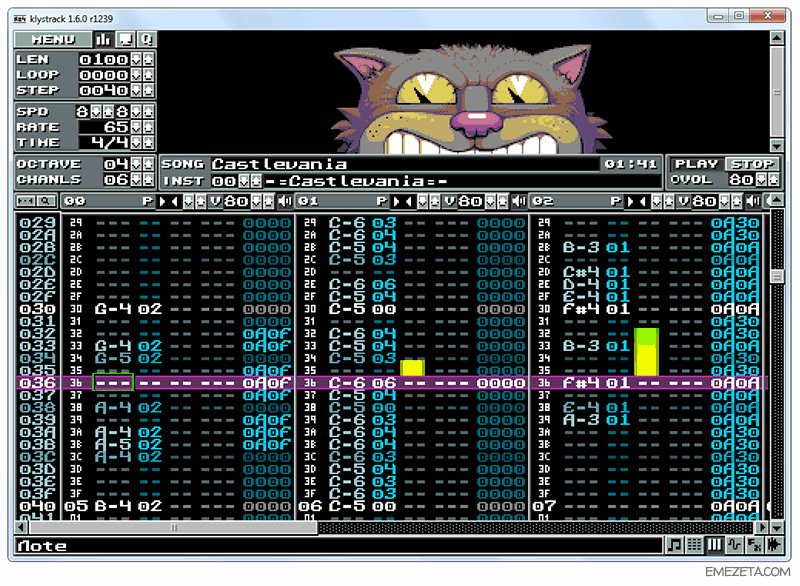Increase the OCTAVE value
Image resolution: width=800 pixels, height=586 pixels.
coord(148,164)
